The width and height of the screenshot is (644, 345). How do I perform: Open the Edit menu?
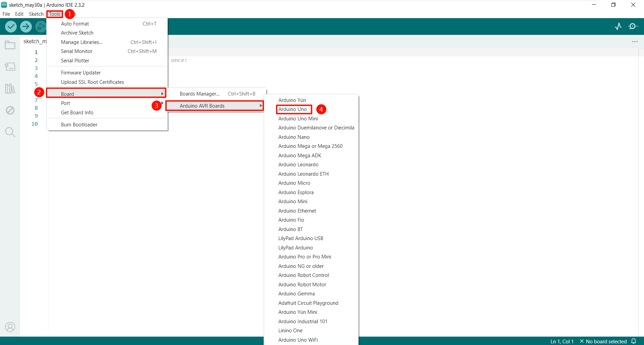coord(19,14)
